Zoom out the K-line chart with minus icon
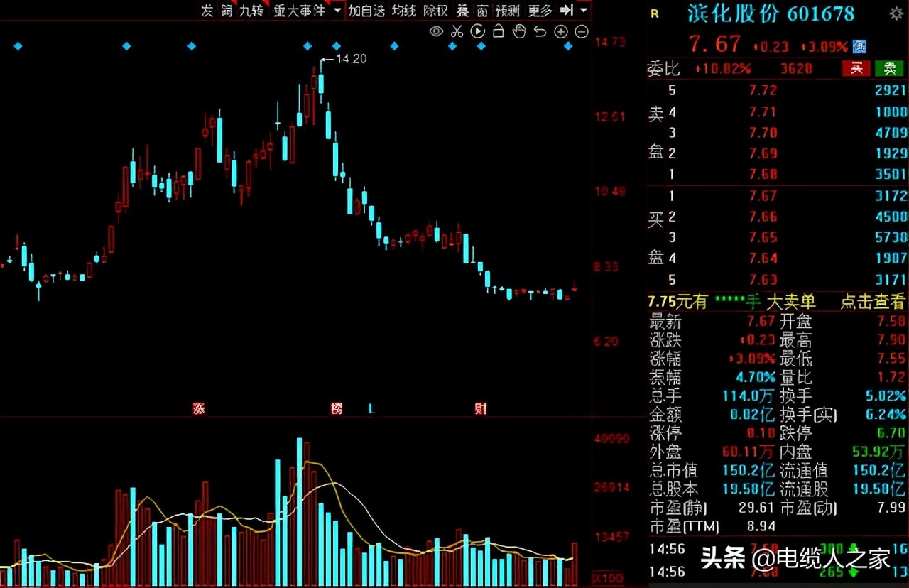Image resolution: width=909 pixels, height=588 pixels. point(582,31)
